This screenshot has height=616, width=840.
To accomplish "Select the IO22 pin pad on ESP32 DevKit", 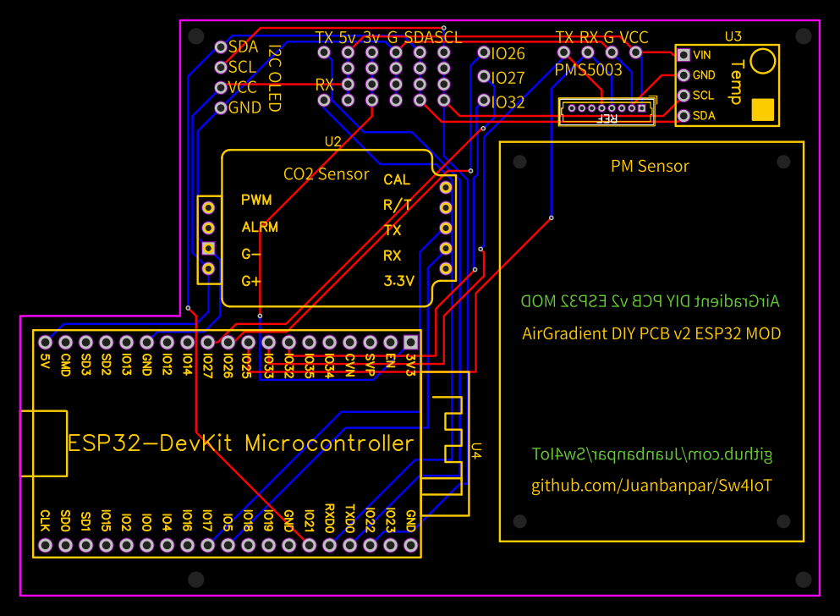I will [x=371, y=545].
